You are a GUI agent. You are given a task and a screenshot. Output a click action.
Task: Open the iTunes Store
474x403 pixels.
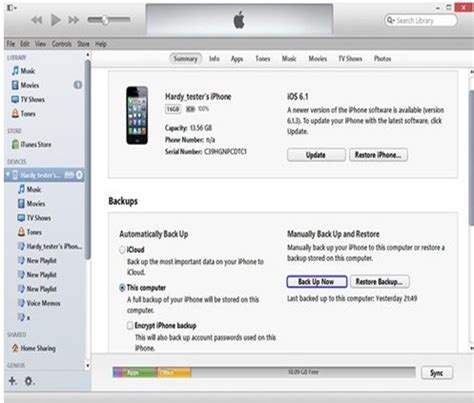pyautogui.click(x=31, y=144)
